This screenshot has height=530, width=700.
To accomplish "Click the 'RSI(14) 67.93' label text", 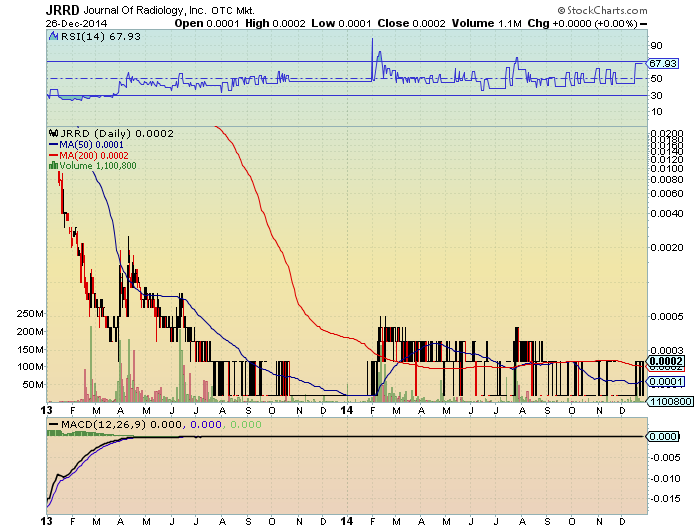I will pos(100,36).
